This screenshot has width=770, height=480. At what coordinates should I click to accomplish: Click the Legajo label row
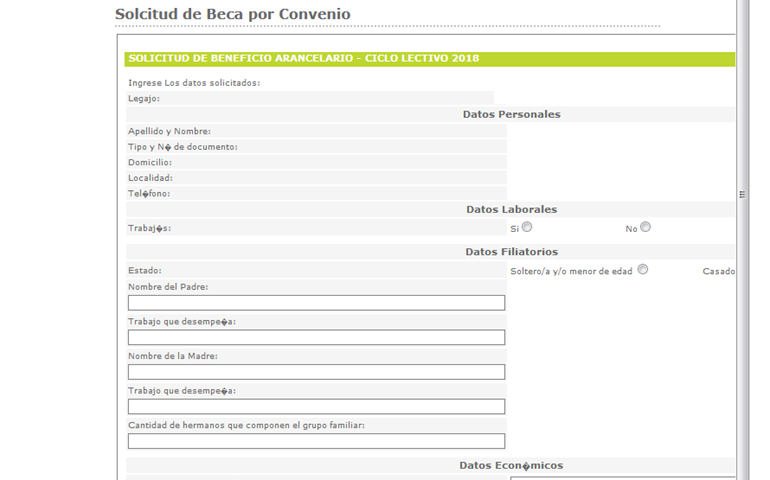click(310, 98)
